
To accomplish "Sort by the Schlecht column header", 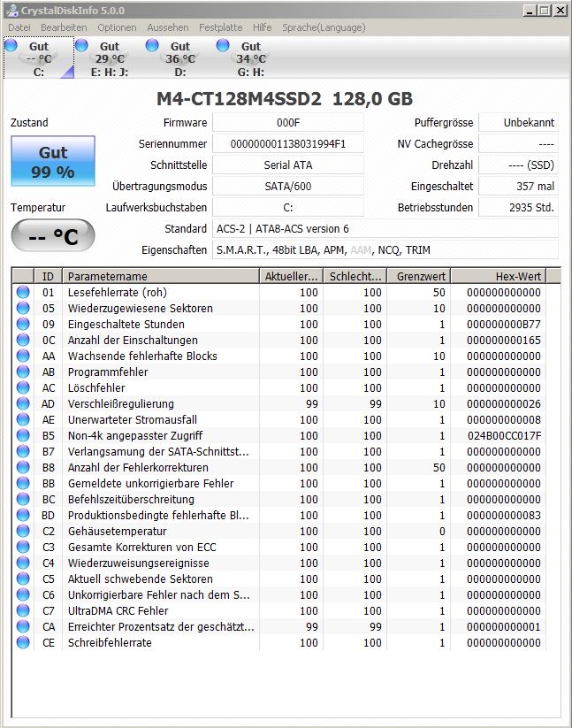I will [x=355, y=276].
